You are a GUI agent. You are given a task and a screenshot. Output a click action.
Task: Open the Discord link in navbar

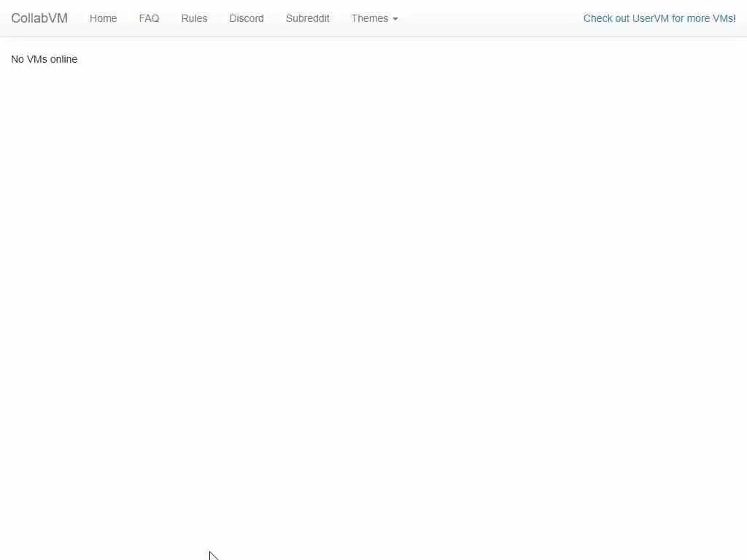pyautogui.click(x=247, y=18)
